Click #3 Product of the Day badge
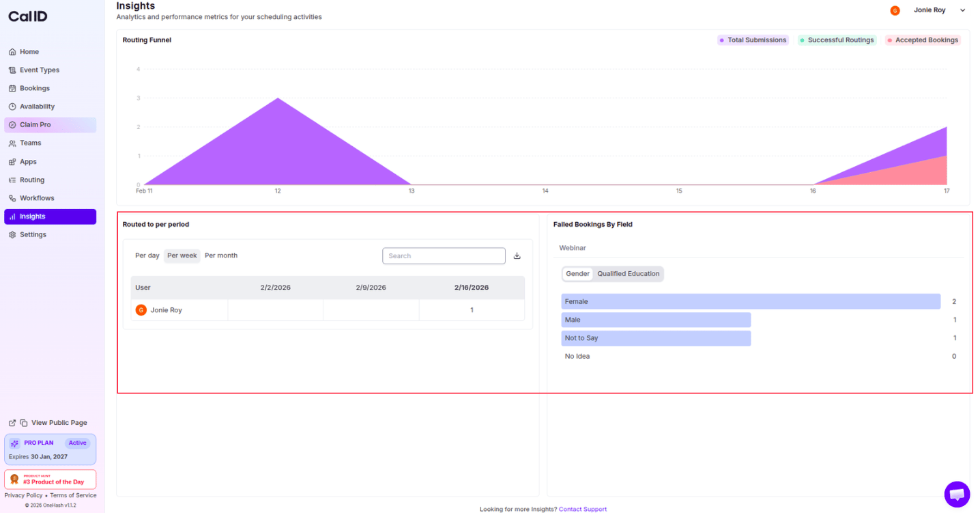Screen dimensions: 980x513 click(50, 480)
